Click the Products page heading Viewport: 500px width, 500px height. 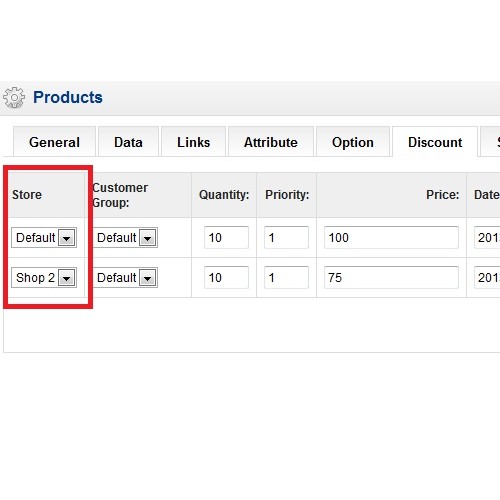pos(68,97)
